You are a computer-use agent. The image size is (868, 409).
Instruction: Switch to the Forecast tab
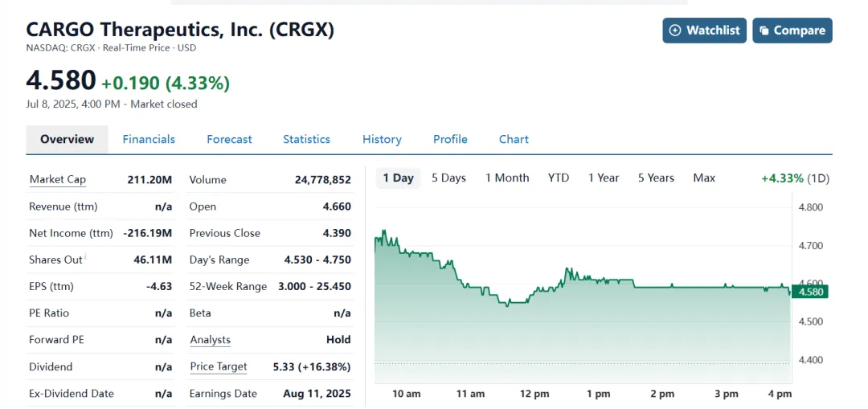229,139
